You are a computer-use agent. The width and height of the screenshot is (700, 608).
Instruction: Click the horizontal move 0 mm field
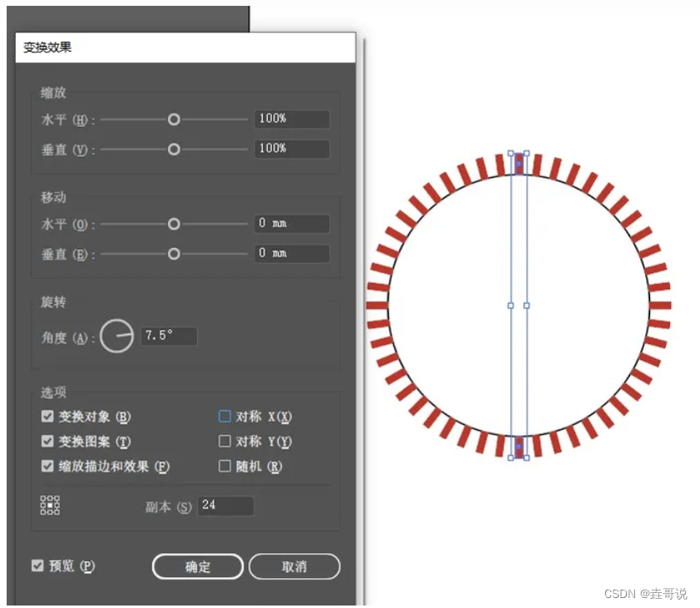pos(292,223)
